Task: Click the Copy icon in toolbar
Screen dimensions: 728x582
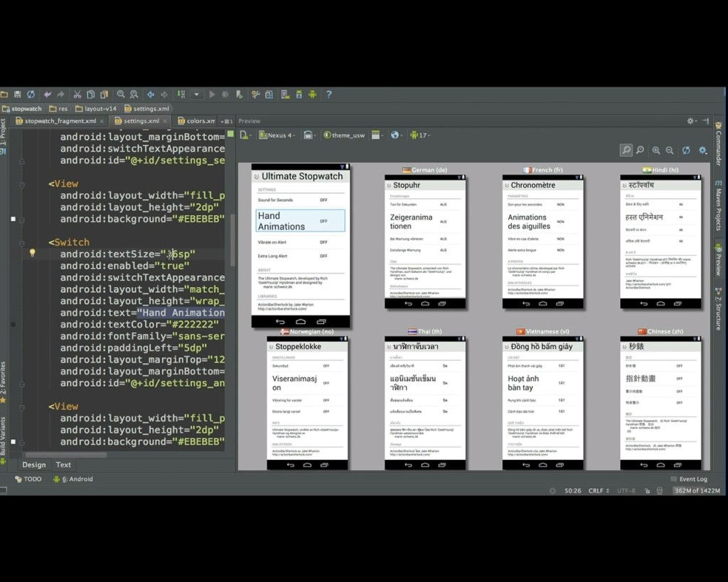Action: coord(90,95)
